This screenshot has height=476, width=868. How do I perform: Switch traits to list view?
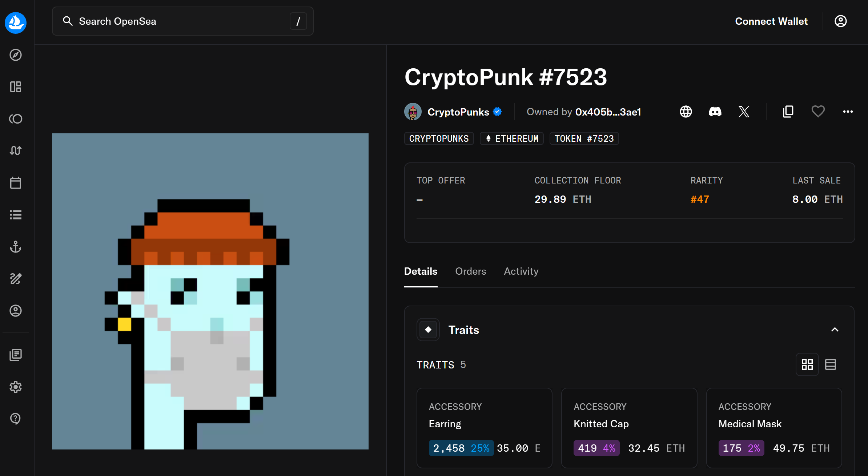(x=831, y=364)
